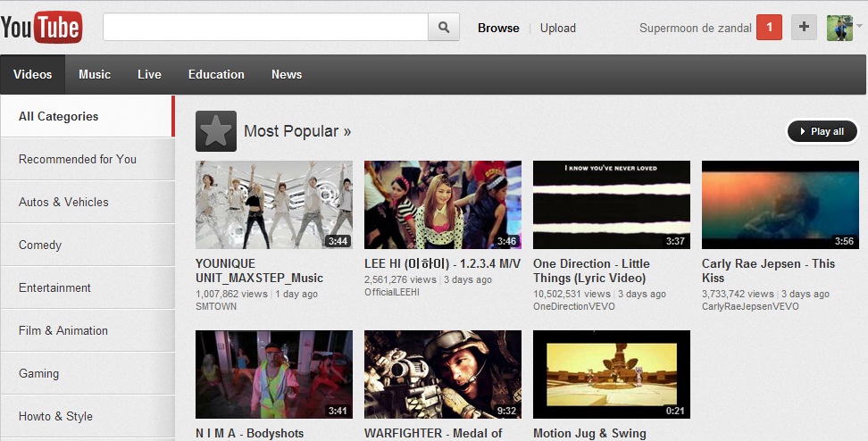Open the News tab
Viewport: 868px width, 441px height.
(x=287, y=74)
